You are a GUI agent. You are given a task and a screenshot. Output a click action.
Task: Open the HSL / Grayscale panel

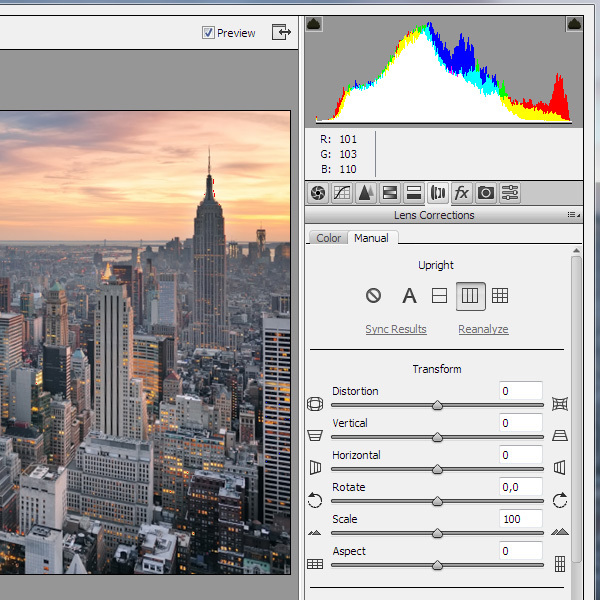390,193
